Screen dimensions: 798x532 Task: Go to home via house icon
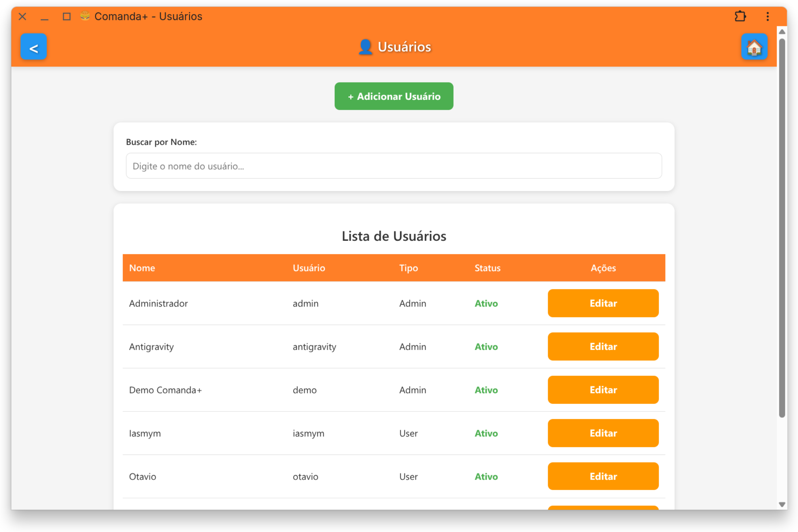pos(754,47)
